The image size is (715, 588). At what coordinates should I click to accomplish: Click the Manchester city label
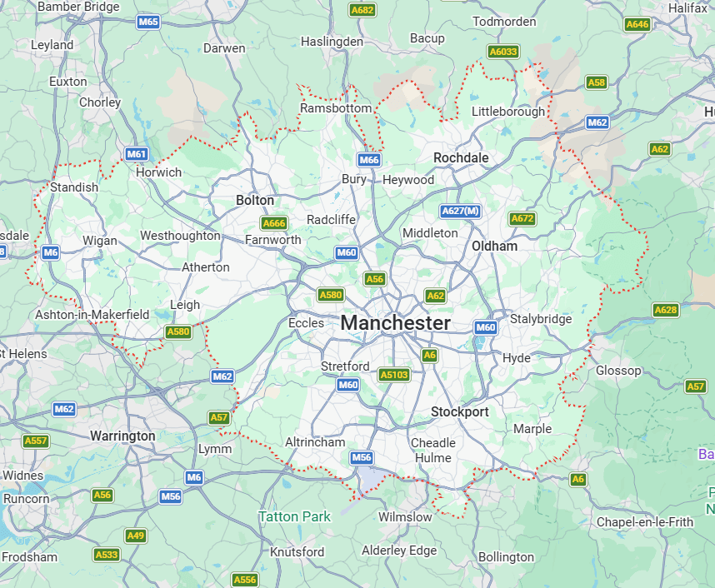click(396, 322)
